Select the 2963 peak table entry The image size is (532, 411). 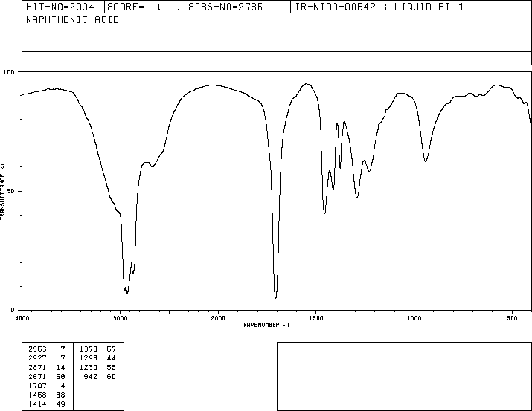(47, 349)
